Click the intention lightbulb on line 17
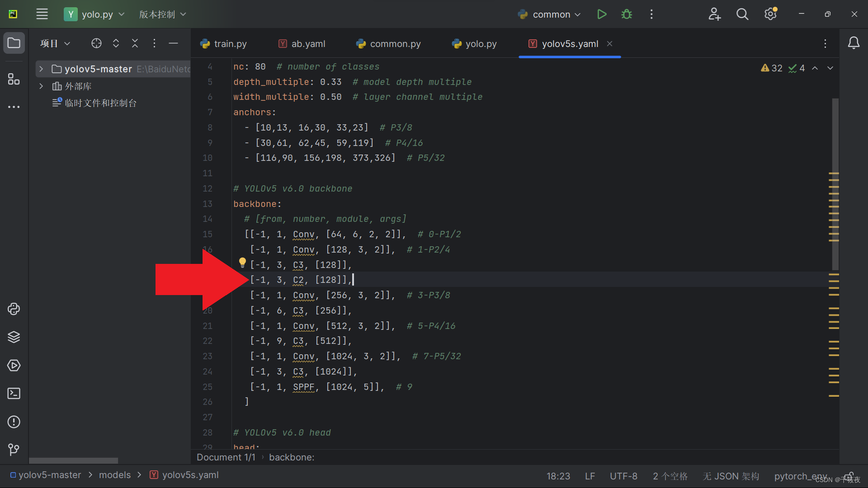Screen dimensions: 868x488 (242, 263)
